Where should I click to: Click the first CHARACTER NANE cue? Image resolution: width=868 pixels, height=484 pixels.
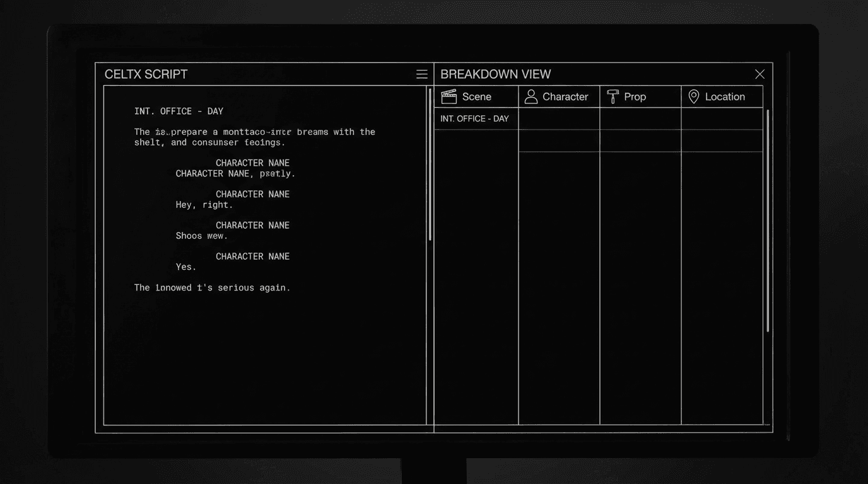(252, 163)
